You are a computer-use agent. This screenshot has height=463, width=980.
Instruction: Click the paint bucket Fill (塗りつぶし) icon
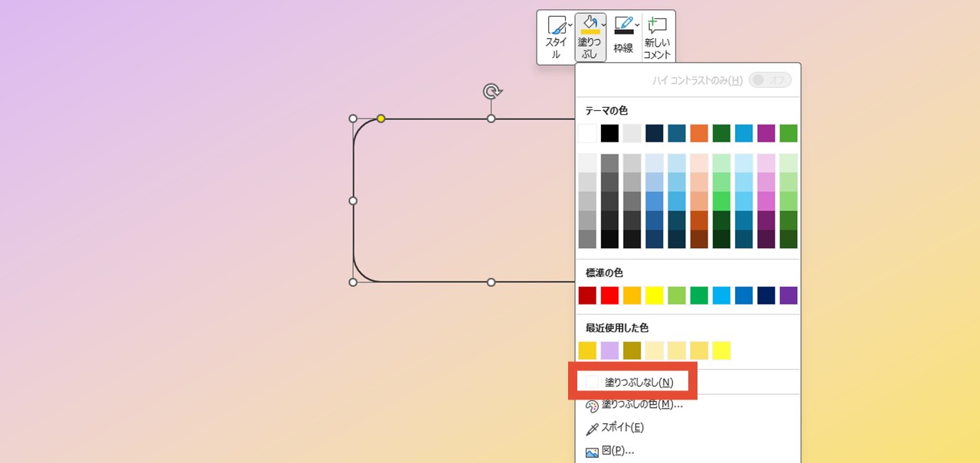coord(590,24)
